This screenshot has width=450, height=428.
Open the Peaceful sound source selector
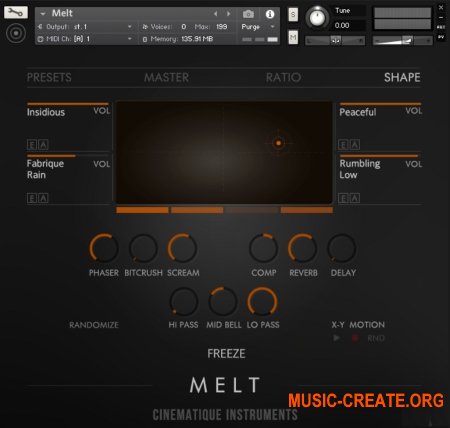point(358,112)
